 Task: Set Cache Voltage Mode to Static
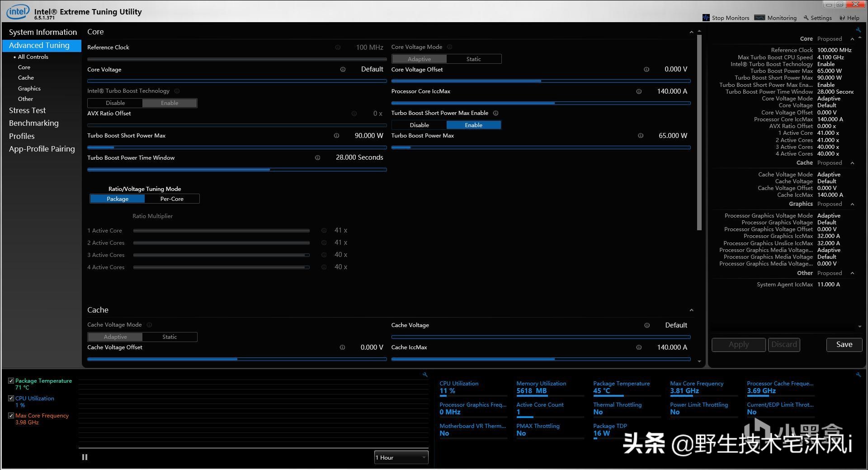click(170, 337)
